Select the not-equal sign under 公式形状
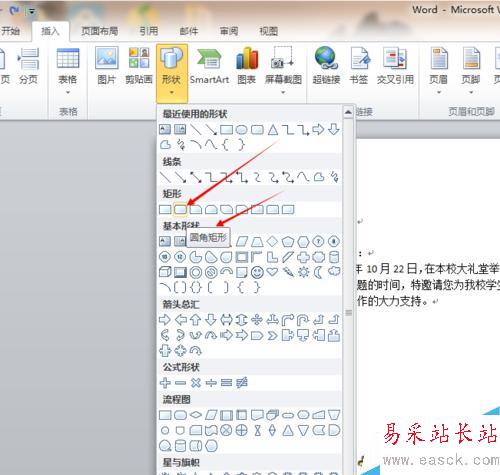This screenshot has height=475, width=500. (242, 383)
